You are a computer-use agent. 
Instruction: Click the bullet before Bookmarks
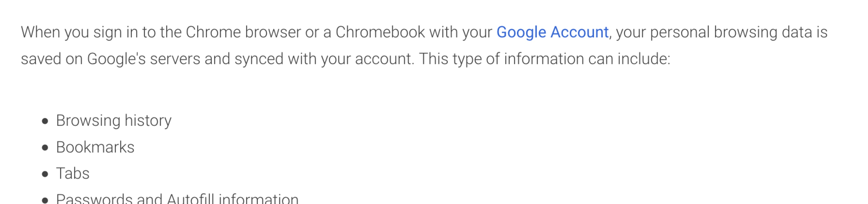(45, 148)
